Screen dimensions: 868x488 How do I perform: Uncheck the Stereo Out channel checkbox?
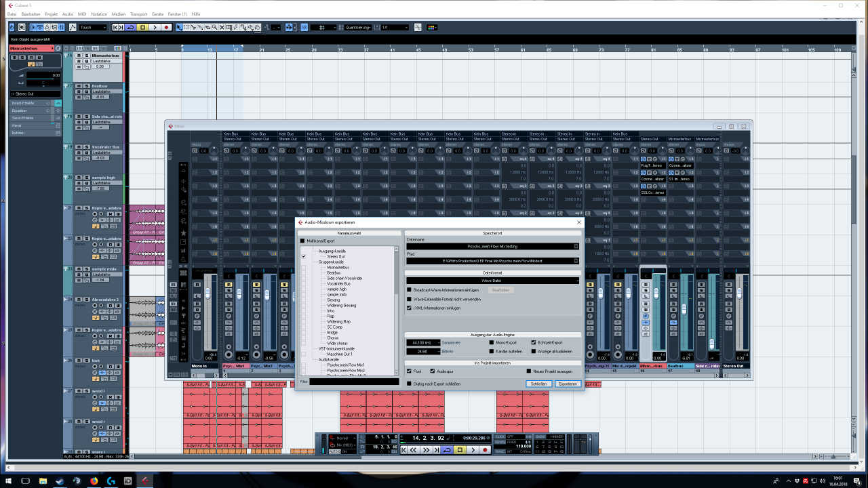click(304, 256)
